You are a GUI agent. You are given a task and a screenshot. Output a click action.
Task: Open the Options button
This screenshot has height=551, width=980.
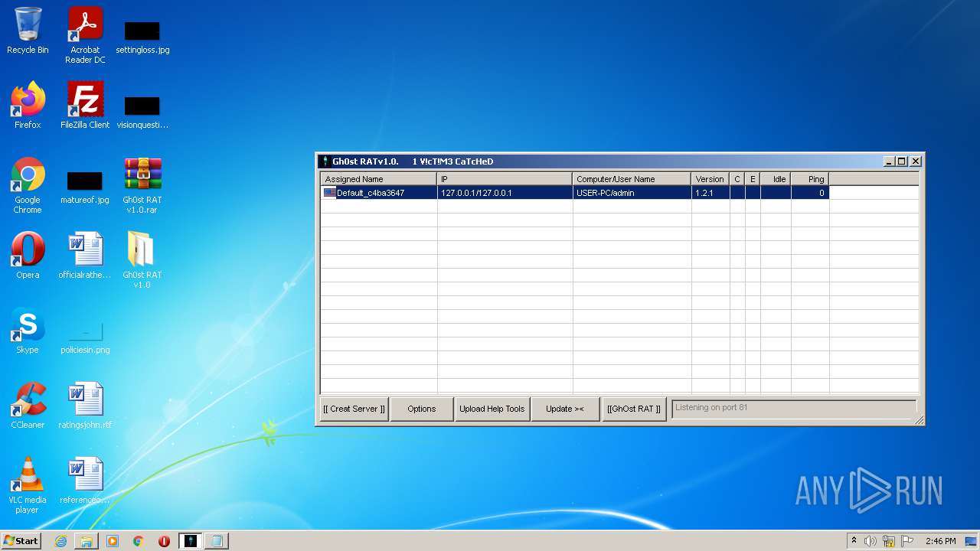(x=422, y=409)
